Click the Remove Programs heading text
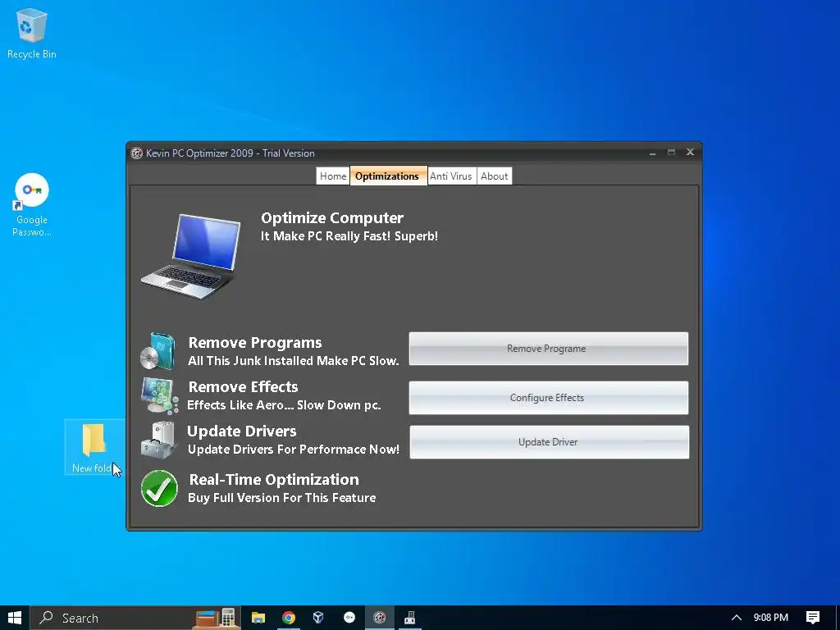The image size is (840, 630). click(x=255, y=343)
